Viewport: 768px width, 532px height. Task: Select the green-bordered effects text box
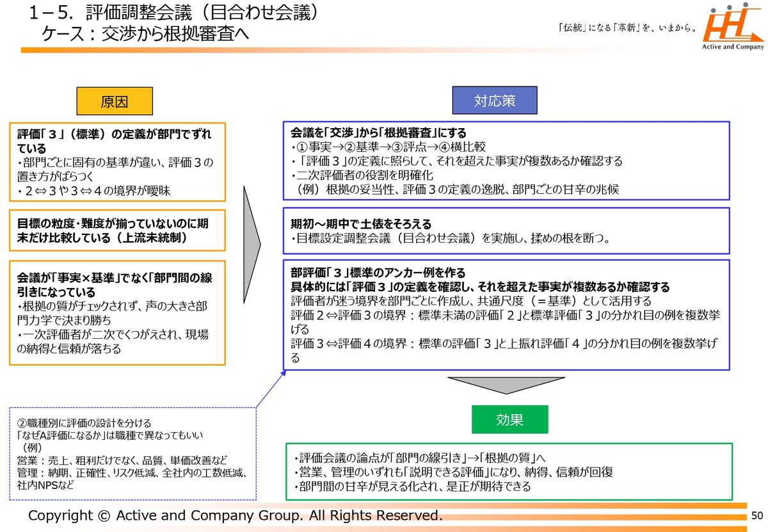click(508, 471)
